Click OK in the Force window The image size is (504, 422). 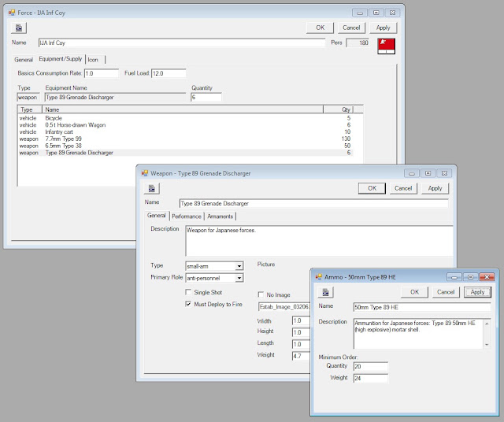click(321, 28)
